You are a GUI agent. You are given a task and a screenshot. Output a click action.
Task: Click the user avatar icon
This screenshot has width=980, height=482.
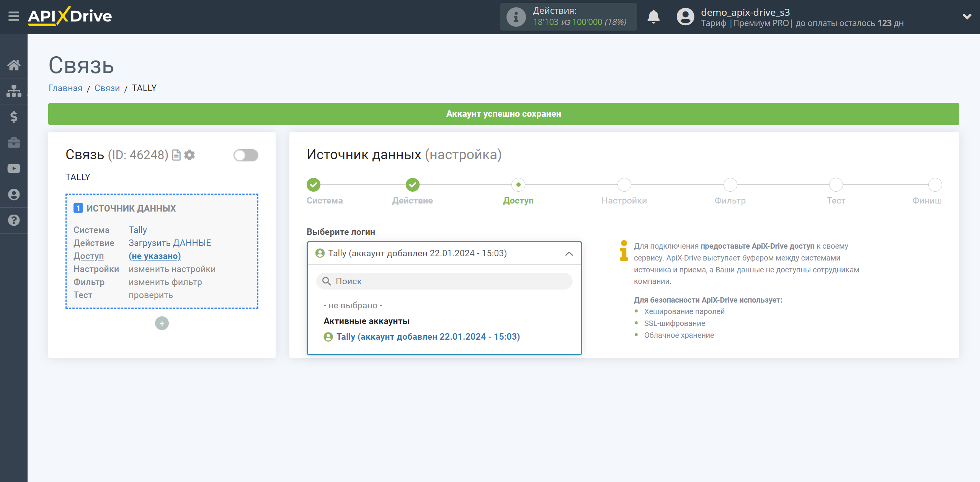point(685,17)
